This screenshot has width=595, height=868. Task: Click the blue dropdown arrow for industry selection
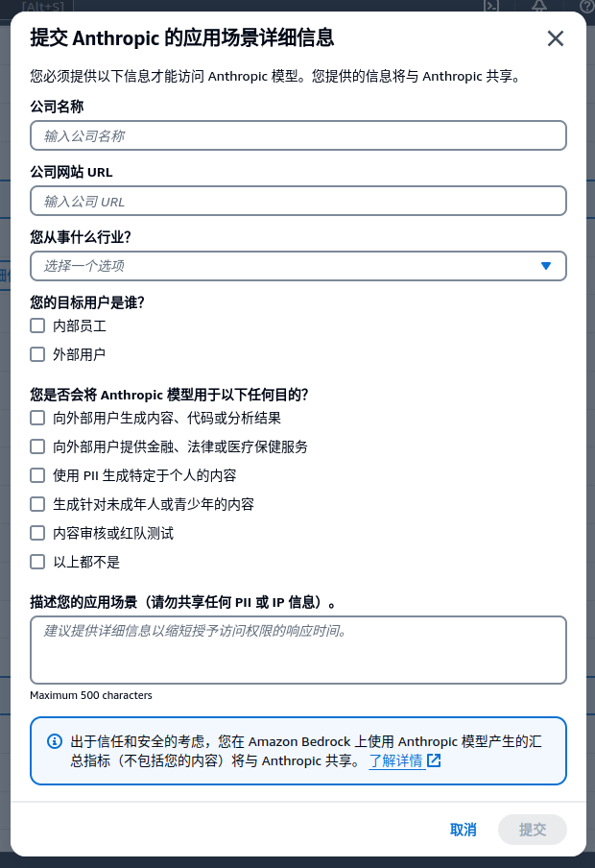(546, 266)
